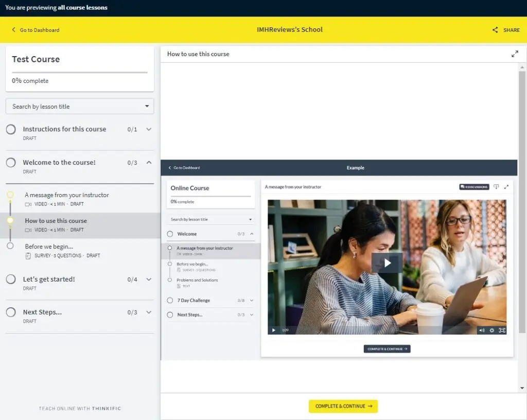Open the Search by lesson title dropdown
Screen dimensions: 527x420
click(x=80, y=107)
